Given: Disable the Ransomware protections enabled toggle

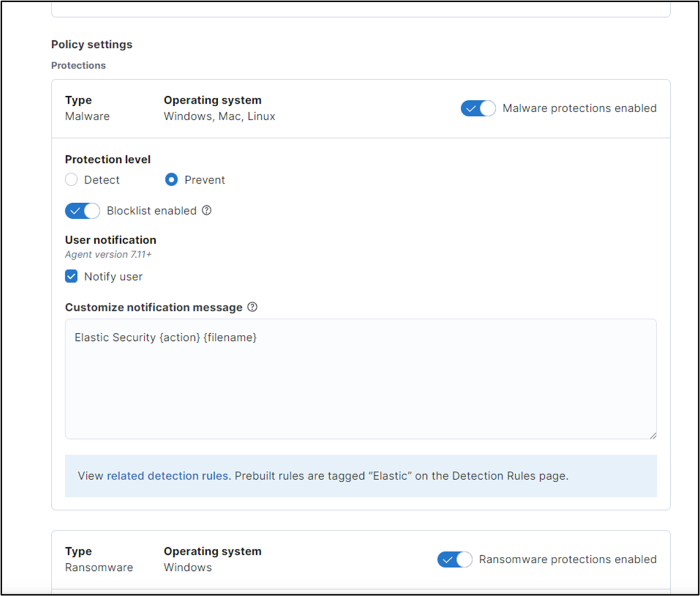Looking at the screenshot, I should [454, 559].
